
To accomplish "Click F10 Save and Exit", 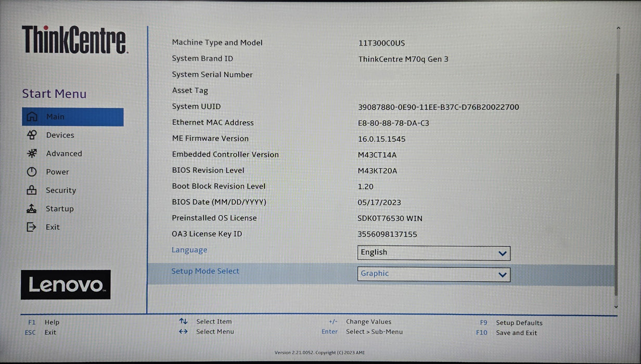I will 506,333.
